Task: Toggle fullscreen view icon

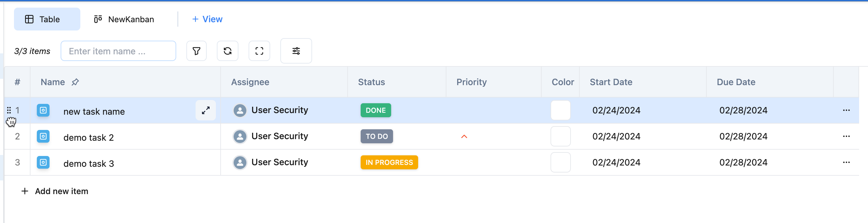Action: coord(259,51)
